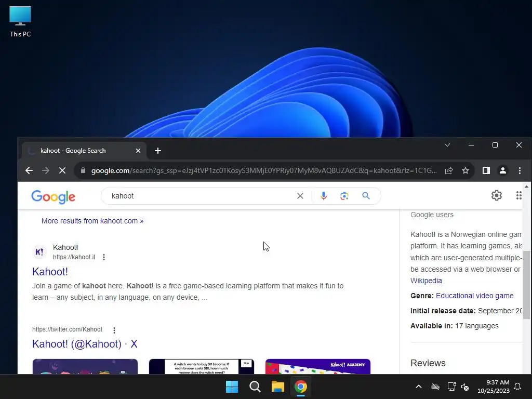Focus the kahoot search input field
Viewport: 532px width, 399px height.
click(200, 196)
